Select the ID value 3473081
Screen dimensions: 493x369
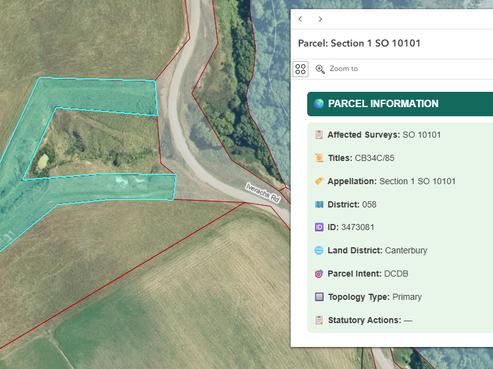click(358, 227)
